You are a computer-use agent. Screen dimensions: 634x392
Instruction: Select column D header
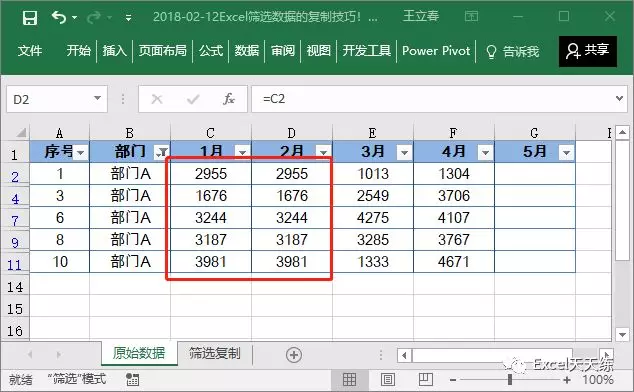[x=292, y=133]
